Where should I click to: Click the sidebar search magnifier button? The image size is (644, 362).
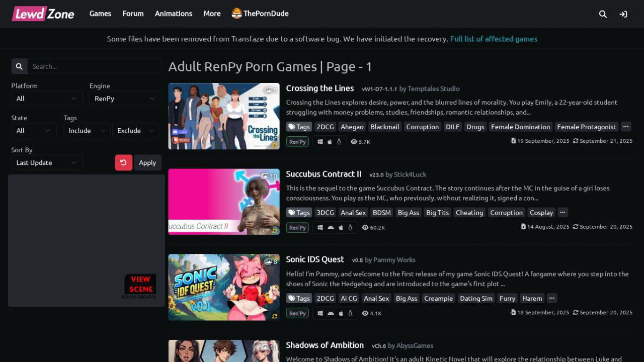[x=19, y=66]
